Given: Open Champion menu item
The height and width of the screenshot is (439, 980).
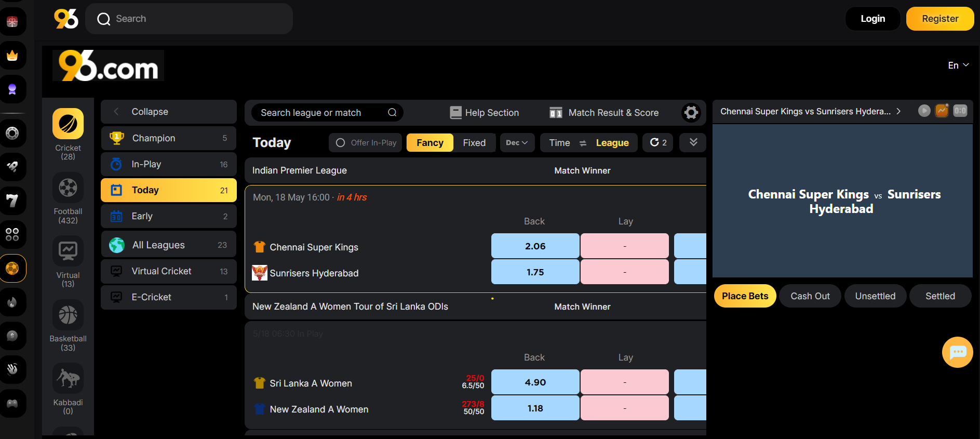Looking at the screenshot, I should (x=169, y=138).
